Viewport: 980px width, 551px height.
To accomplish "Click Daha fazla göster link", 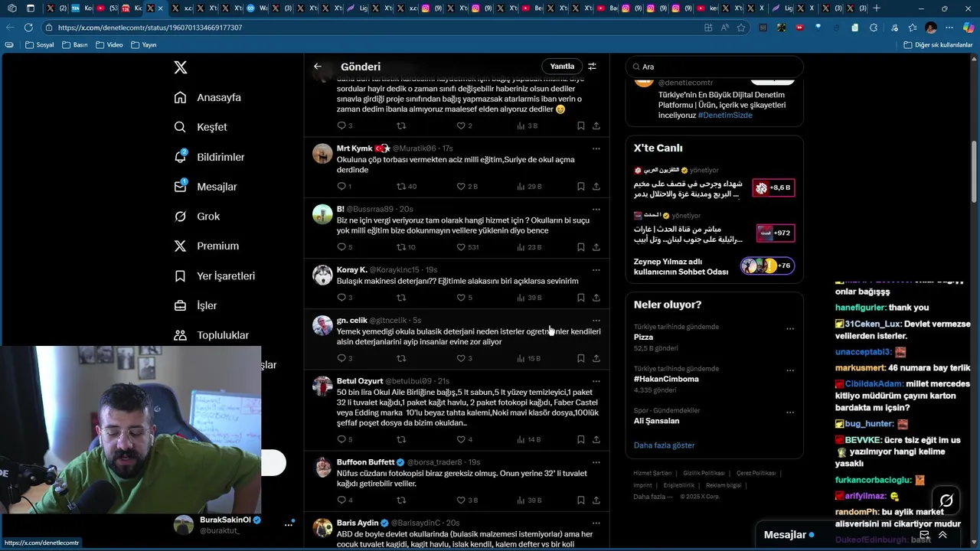I will 664,445.
